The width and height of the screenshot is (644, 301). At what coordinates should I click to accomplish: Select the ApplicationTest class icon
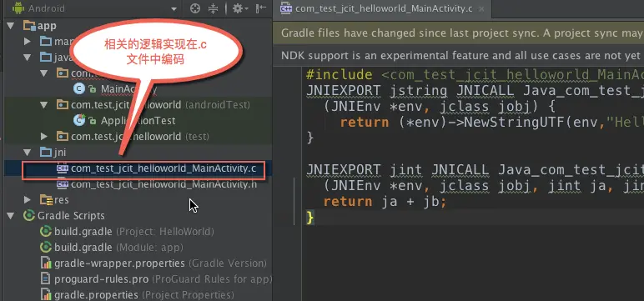(79, 120)
